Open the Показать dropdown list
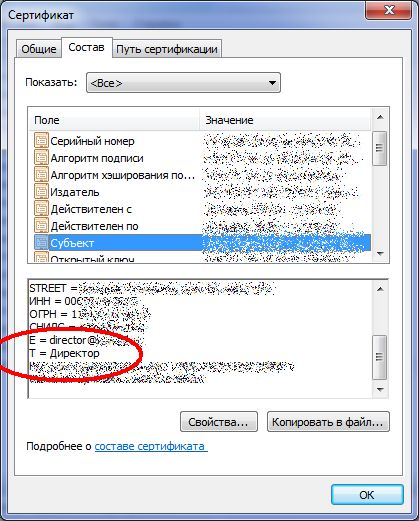 coord(183,82)
